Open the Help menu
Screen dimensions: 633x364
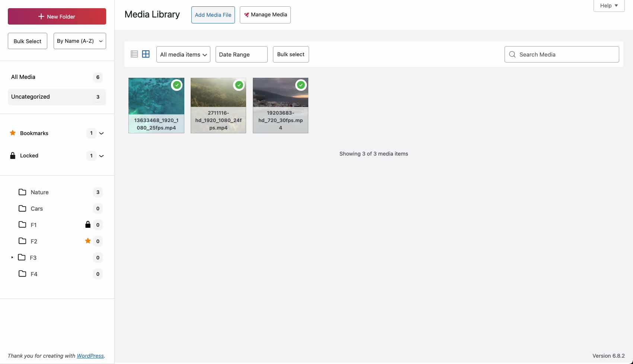[608, 6]
